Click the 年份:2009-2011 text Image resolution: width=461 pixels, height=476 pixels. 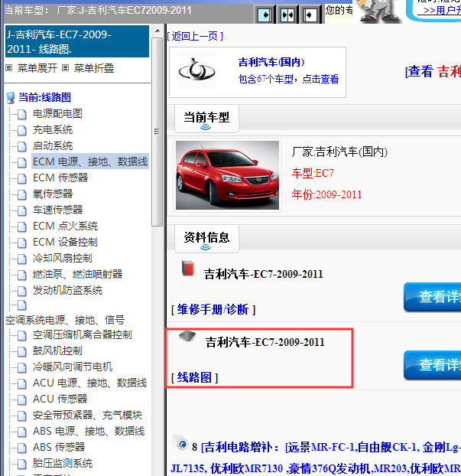tap(326, 194)
